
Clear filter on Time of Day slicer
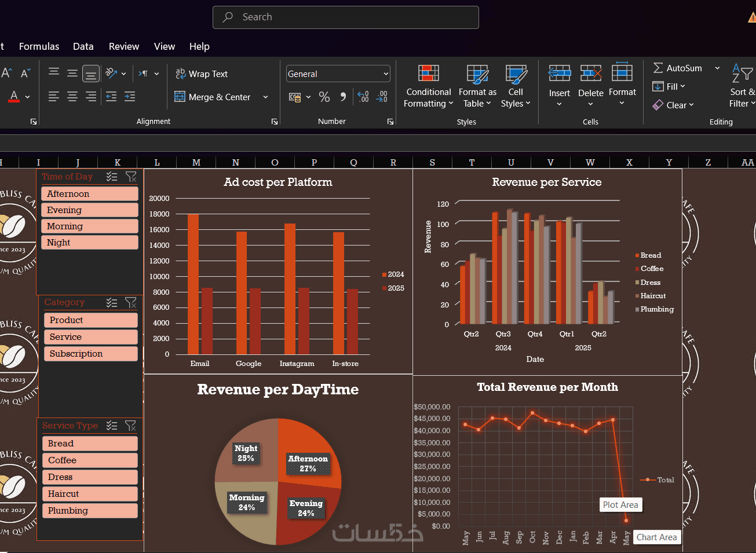pos(132,177)
